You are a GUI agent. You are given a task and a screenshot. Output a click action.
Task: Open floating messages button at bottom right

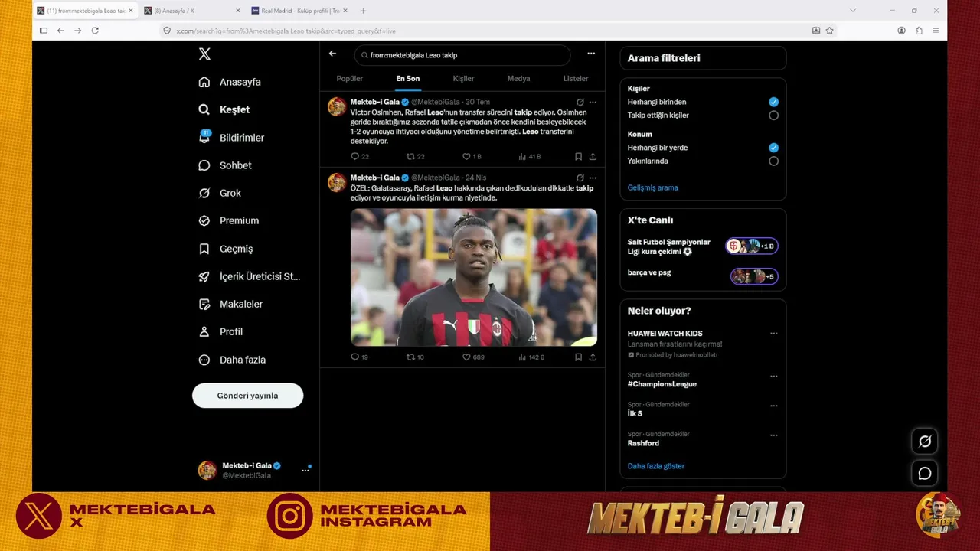[x=925, y=473]
